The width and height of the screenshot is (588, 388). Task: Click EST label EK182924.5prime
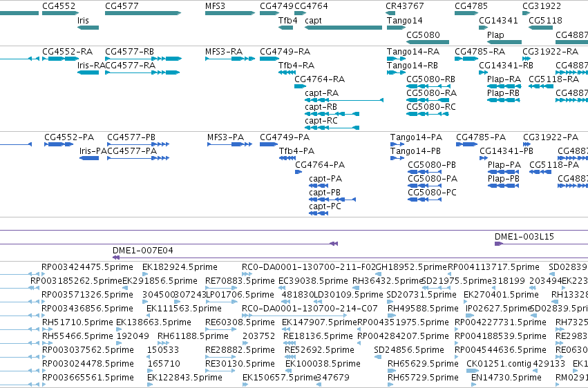coord(180,267)
